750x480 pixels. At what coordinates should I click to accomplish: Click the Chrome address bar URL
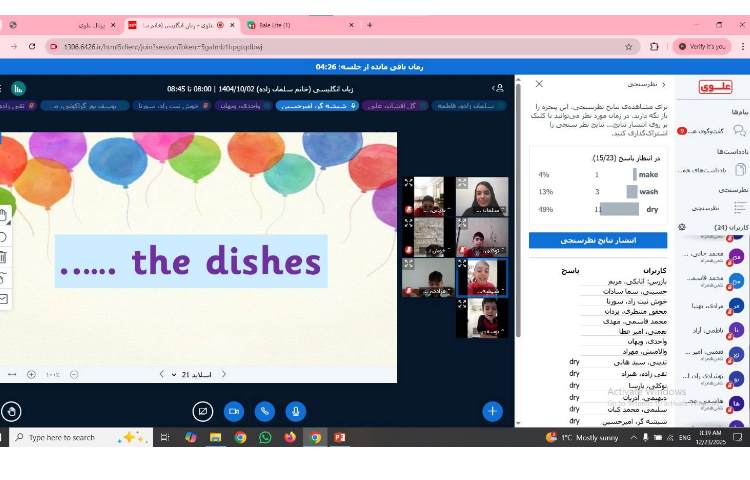point(163,46)
